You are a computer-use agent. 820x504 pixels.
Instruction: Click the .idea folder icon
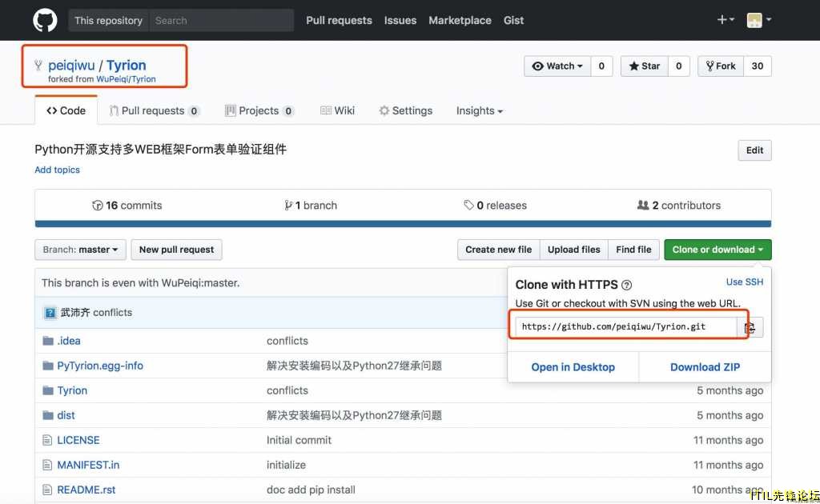47,341
